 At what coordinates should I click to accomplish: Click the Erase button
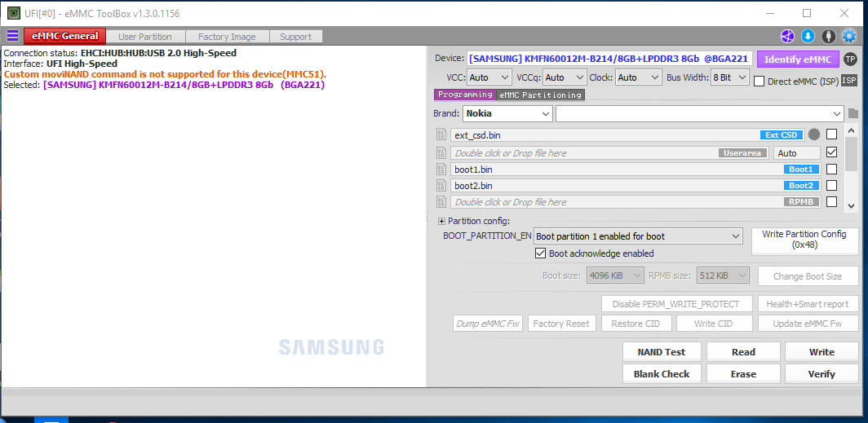click(x=743, y=374)
